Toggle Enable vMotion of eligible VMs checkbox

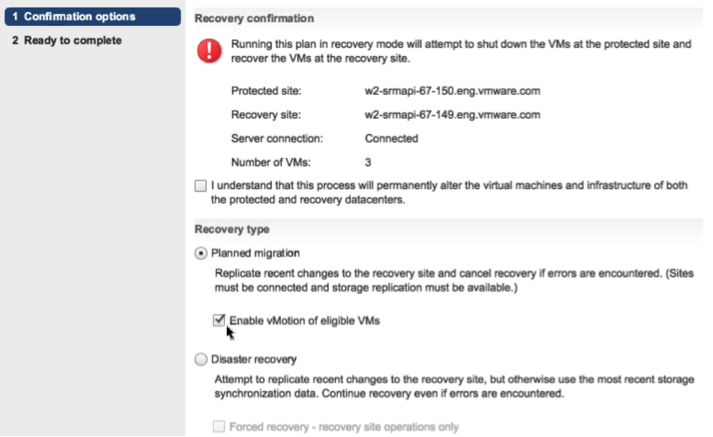(219, 320)
